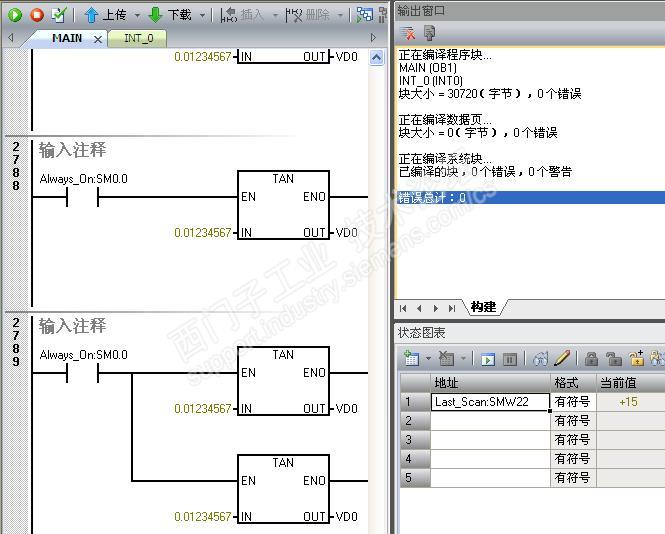
Task: Click pause chart status icon
Action: coord(510,360)
